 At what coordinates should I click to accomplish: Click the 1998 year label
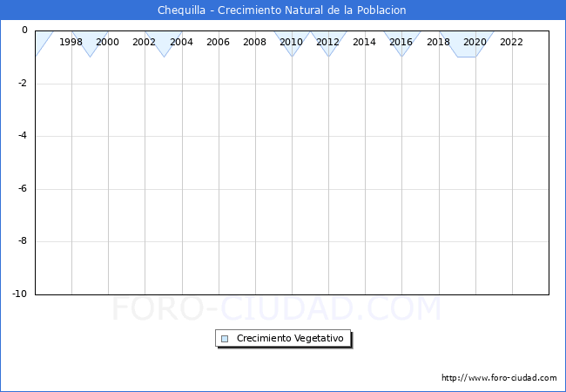[71, 42]
